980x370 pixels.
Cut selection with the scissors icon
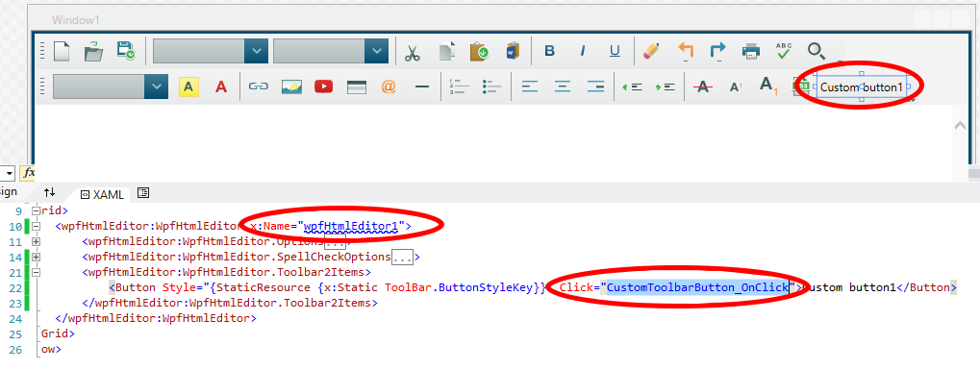(412, 52)
